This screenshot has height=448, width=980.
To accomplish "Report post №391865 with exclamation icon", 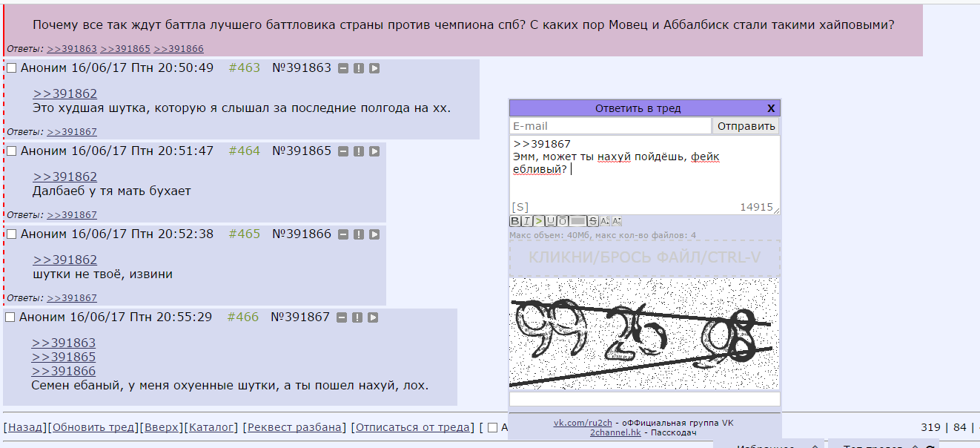I will [x=359, y=151].
